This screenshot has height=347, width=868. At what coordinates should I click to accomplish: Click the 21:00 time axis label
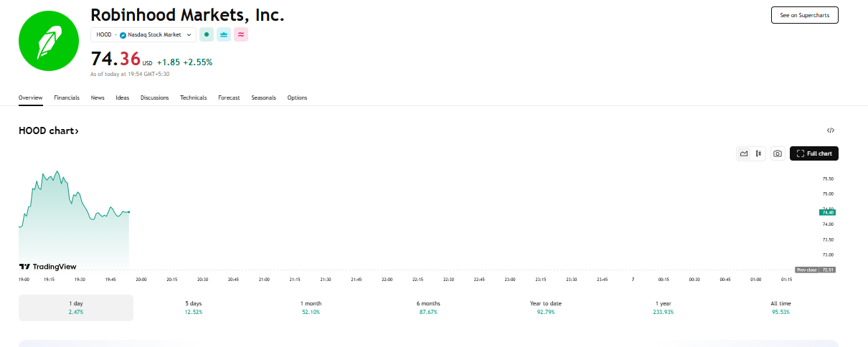264,279
